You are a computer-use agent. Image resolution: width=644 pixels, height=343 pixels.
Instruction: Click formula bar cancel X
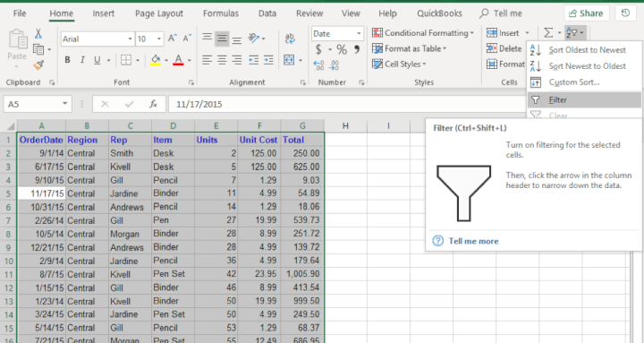(105, 104)
